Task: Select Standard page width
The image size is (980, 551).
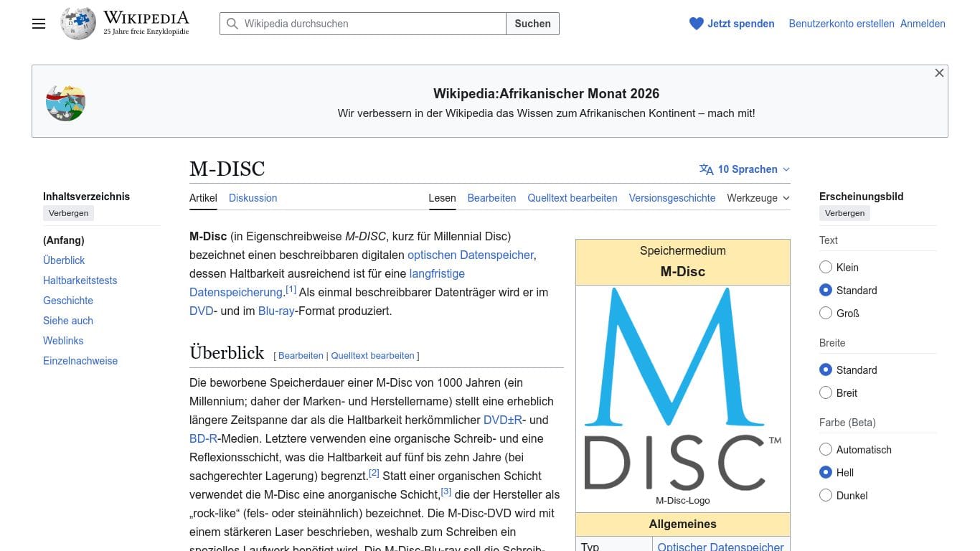Action: [826, 370]
